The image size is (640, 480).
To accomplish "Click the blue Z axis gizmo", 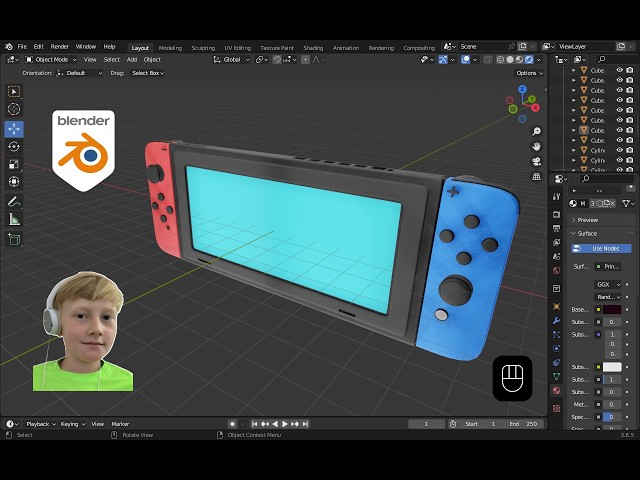I will (522, 89).
